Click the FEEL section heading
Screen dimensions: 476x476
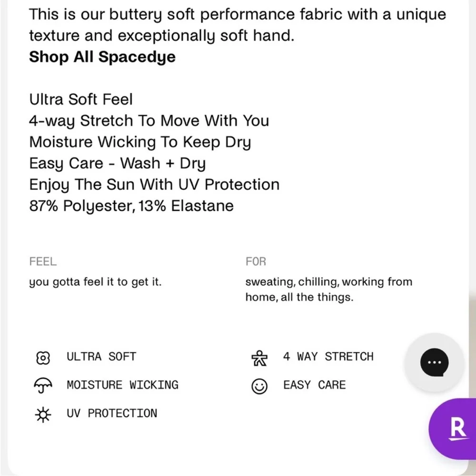tap(43, 262)
